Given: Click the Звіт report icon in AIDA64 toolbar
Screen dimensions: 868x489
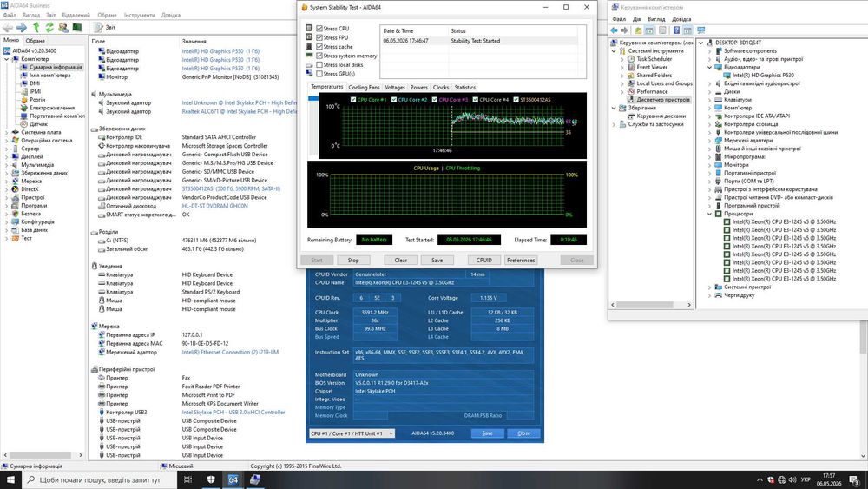Looking at the screenshot, I should pyautogui.click(x=99, y=27).
